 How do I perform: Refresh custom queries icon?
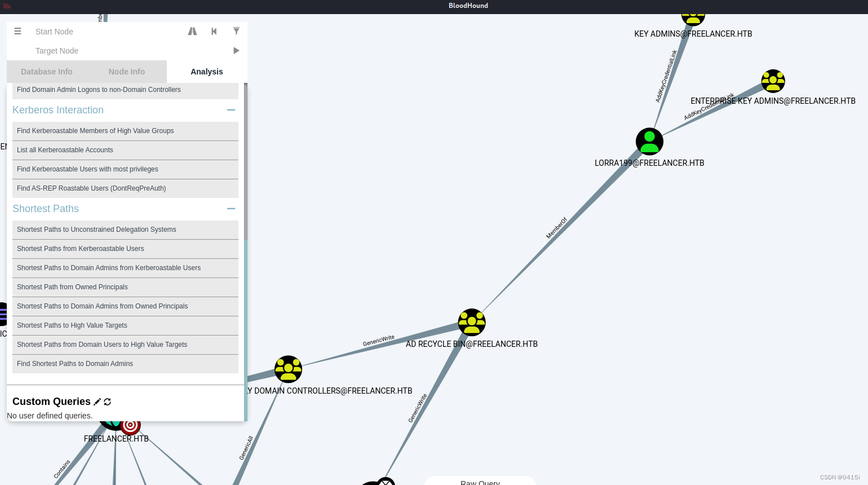coord(108,402)
